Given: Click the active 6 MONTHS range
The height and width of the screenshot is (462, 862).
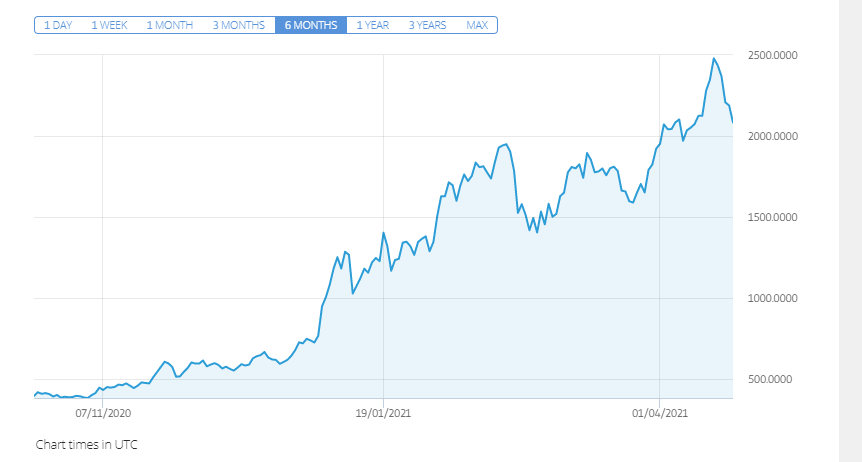Looking at the screenshot, I should [311, 25].
